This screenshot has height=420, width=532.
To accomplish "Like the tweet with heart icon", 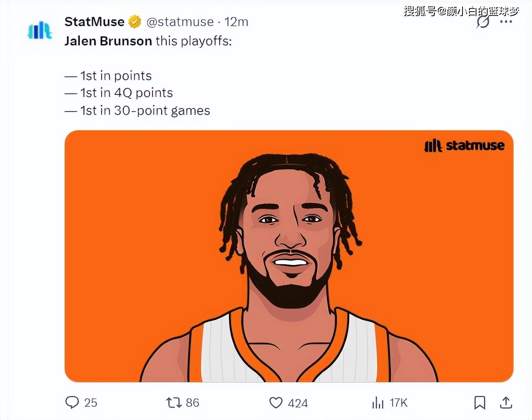I will (x=276, y=403).
